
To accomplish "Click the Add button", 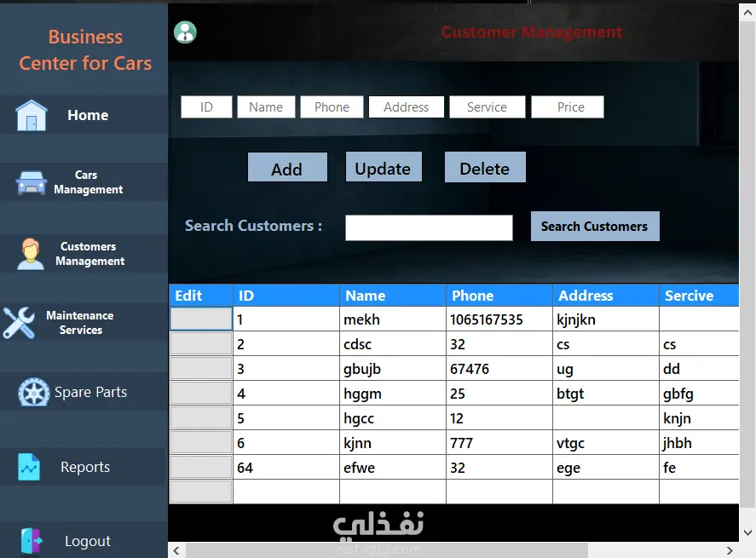I will click(287, 167).
